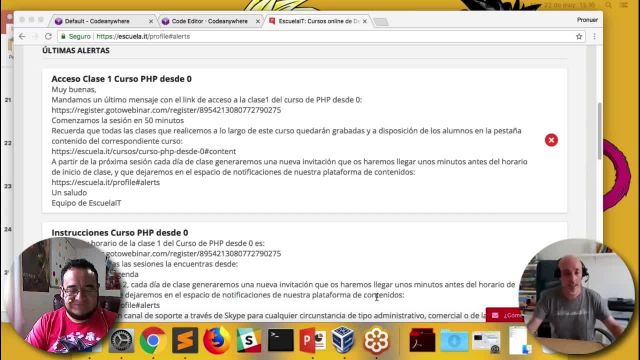The height and width of the screenshot is (360, 640).
Task: Launch Google Chrome from the dock
Action: pos(153,340)
